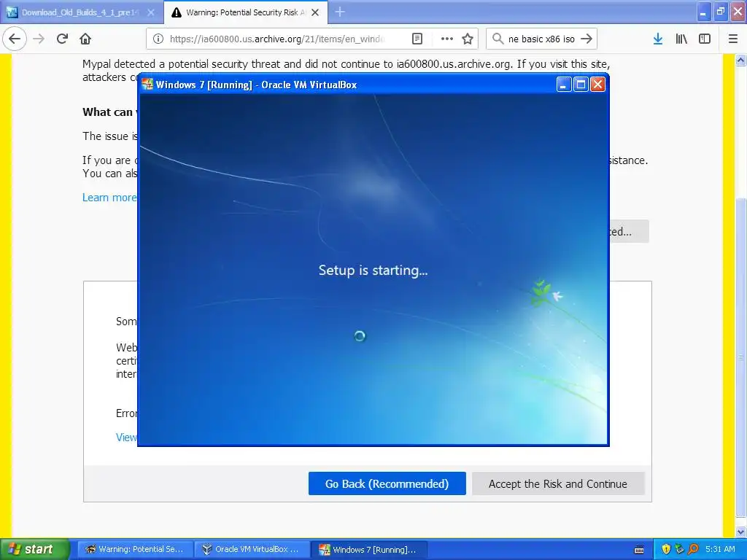Open the library bookmarks icon
Viewport: 747px width, 560px height.
(x=681, y=39)
